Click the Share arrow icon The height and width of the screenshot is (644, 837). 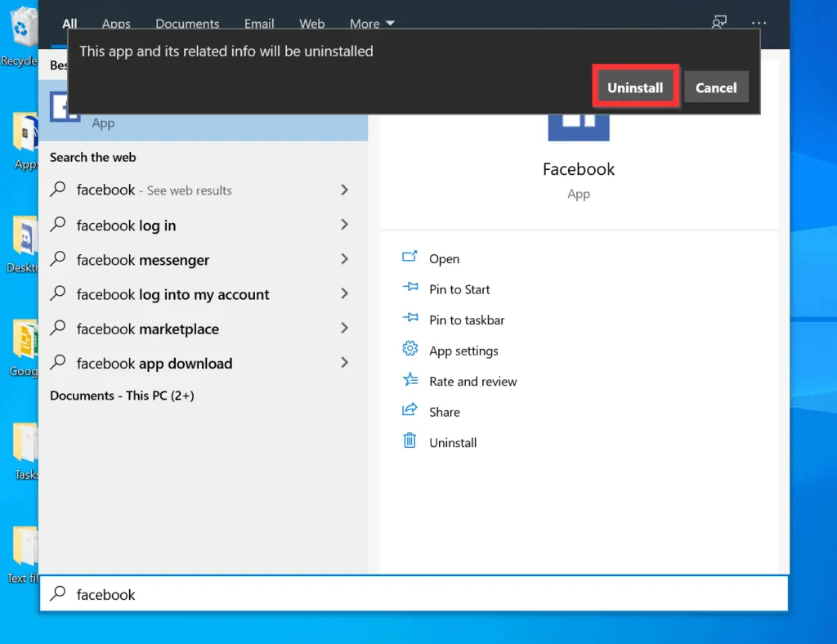[x=410, y=409]
